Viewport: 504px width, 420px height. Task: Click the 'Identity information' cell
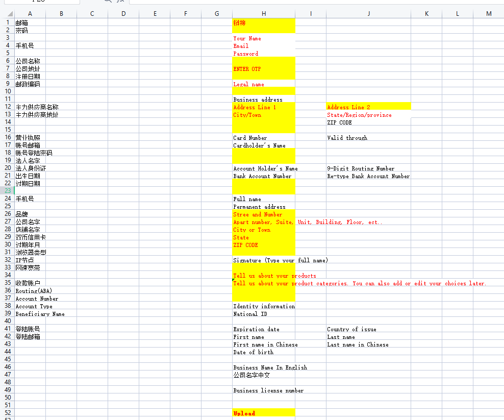[264, 306]
